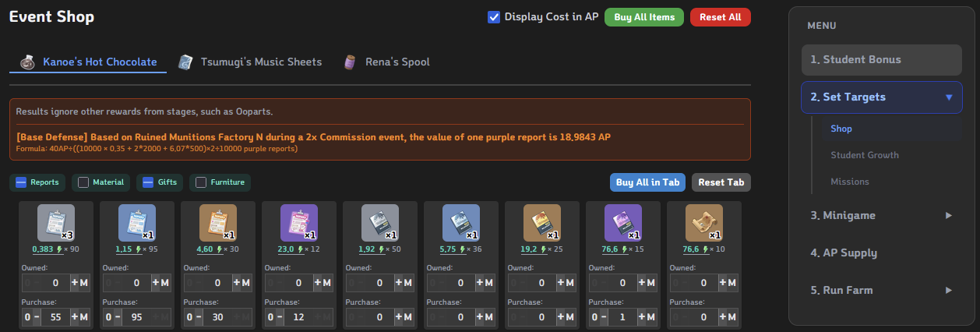Click the Reset Tab button
This screenshot has height=332, width=980.
tap(721, 182)
